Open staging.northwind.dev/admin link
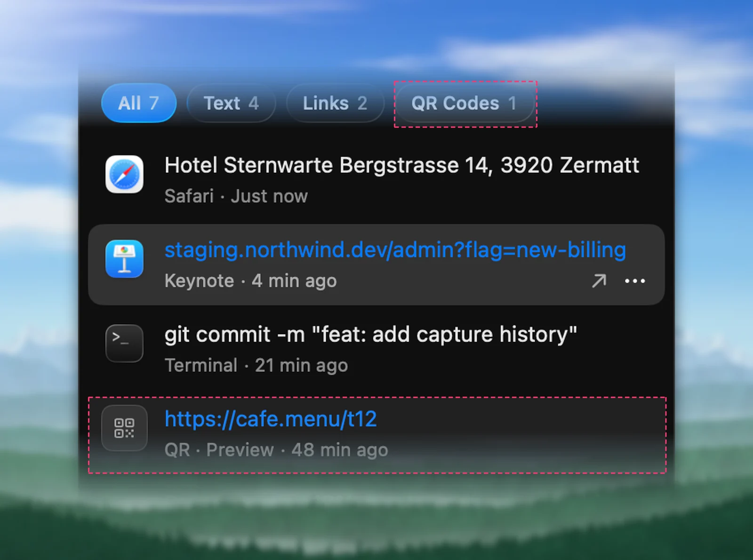753x560 pixels. point(395,250)
